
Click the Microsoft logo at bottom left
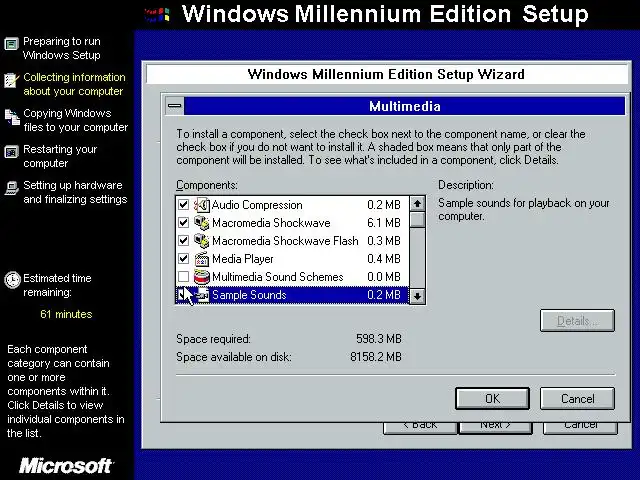[66, 466]
